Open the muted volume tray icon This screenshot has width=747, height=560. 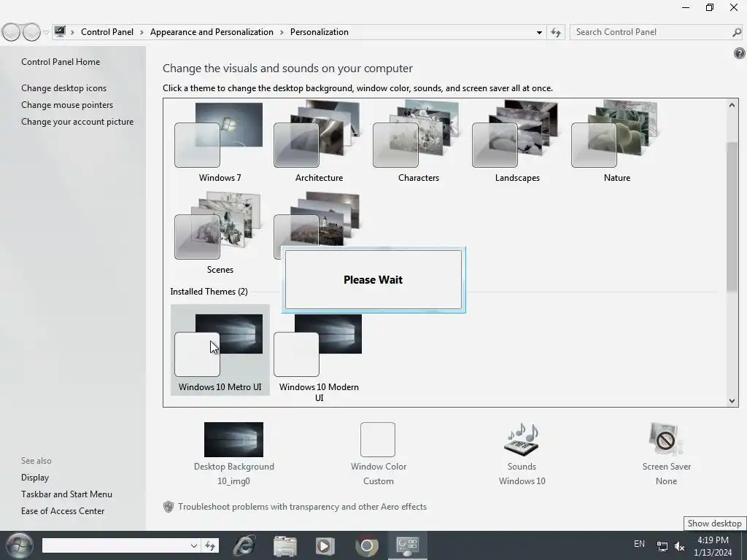tap(680, 546)
